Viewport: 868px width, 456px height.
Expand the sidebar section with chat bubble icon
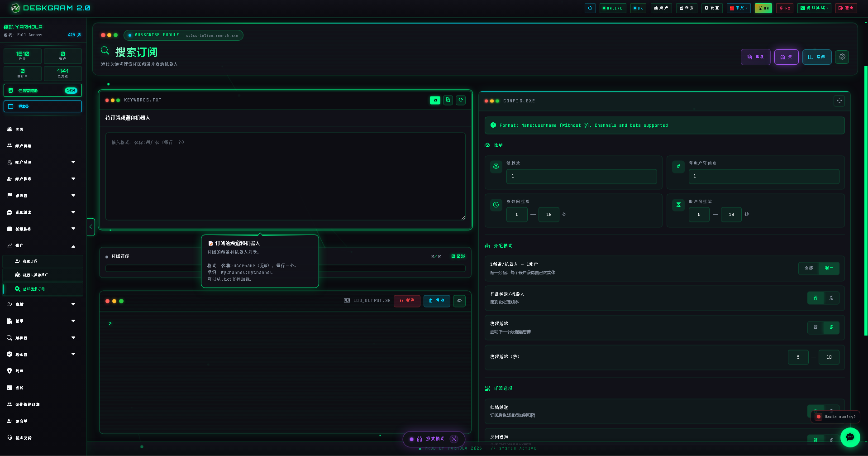coord(43,212)
